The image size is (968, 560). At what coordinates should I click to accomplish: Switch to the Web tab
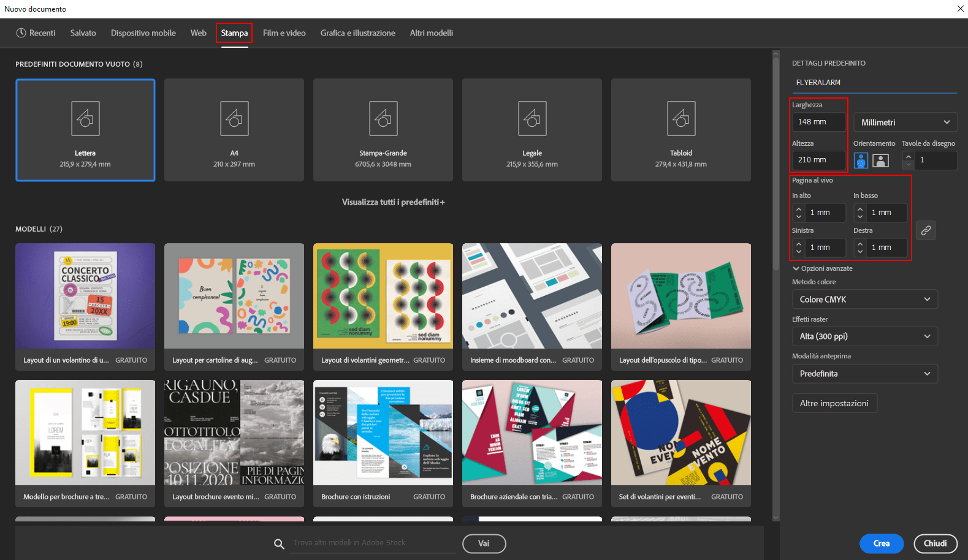click(x=198, y=33)
